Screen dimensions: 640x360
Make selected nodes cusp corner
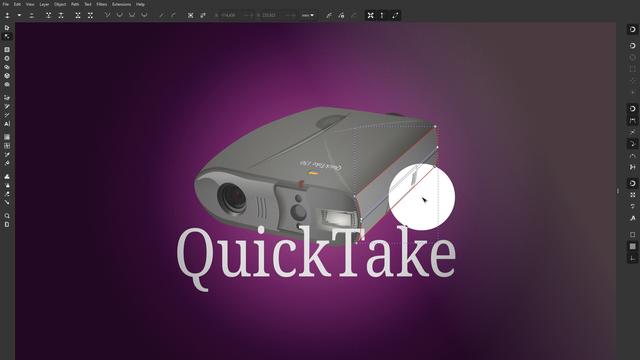107,15
